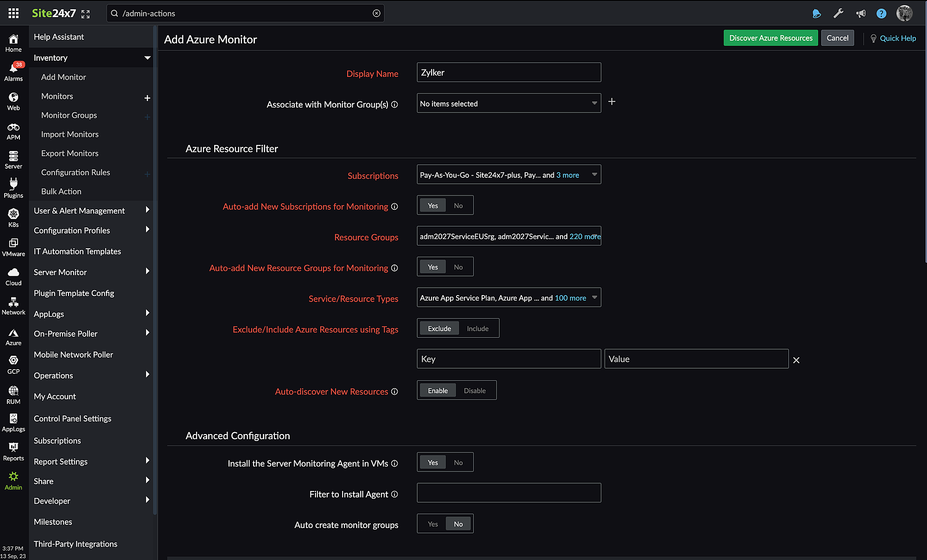The height and width of the screenshot is (560, 927).
Task: Open the VMware sidebar icon
Action: pyautogui.click(x=13, y=247)
